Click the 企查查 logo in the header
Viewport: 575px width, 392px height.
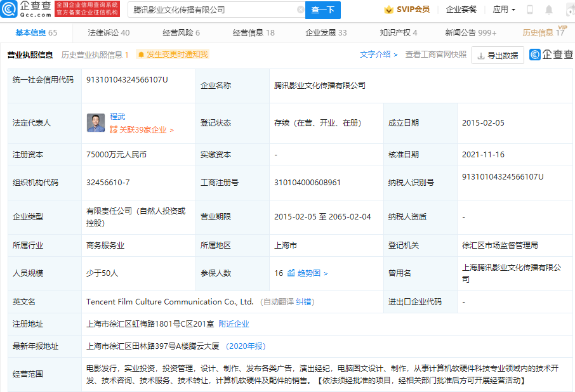(x=27, y=10)
